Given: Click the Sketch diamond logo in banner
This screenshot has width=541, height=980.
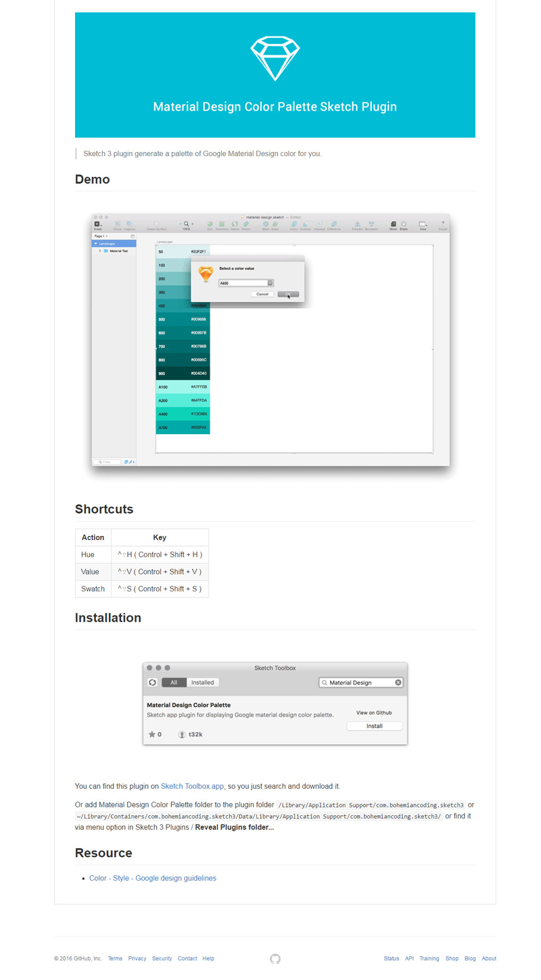Looking at the screenshot, I should point(275,59).
